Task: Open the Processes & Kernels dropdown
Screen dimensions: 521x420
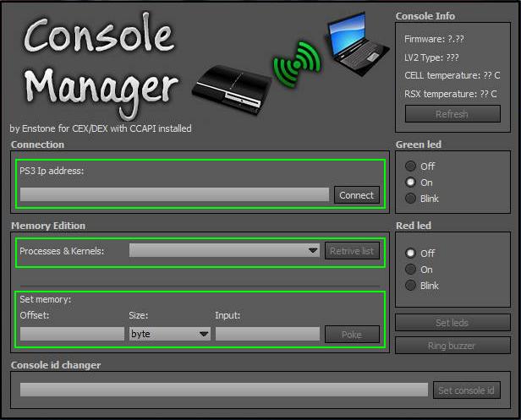Action: [x=224, y=250]
